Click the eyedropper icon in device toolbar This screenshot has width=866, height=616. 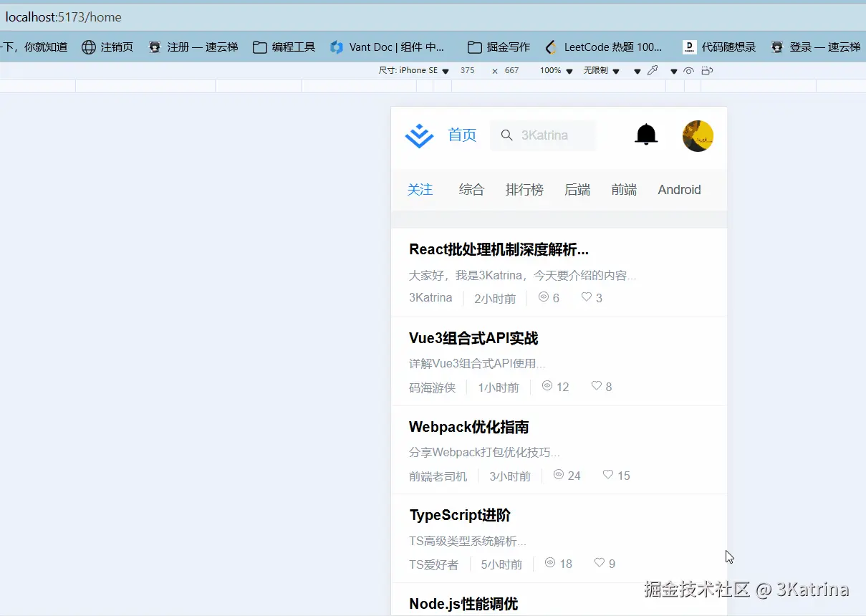[x=653, y=71]
